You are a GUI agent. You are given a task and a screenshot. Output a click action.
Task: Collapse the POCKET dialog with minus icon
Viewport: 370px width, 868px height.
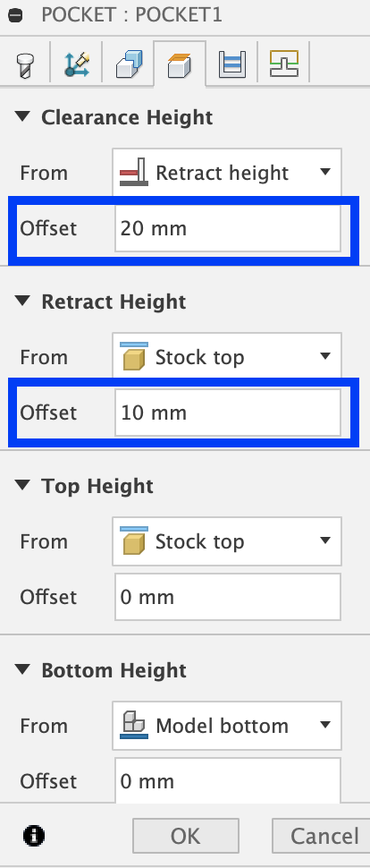(x=15, y=15)
